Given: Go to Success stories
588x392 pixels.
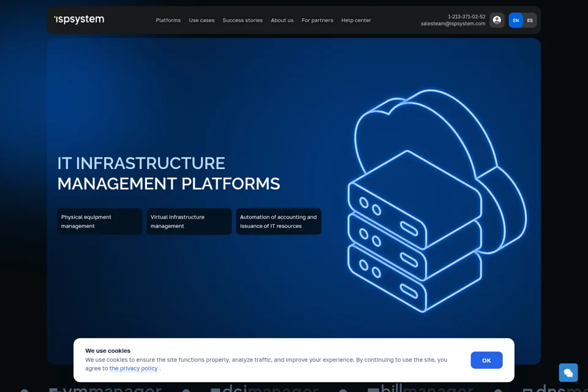Looking at the screenshot, I should [x=243, y=20].
